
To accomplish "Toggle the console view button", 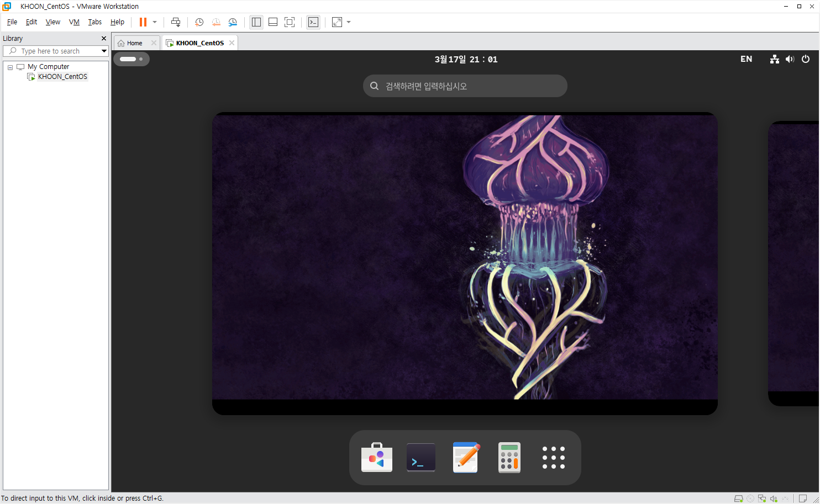I will coord(313,22).
